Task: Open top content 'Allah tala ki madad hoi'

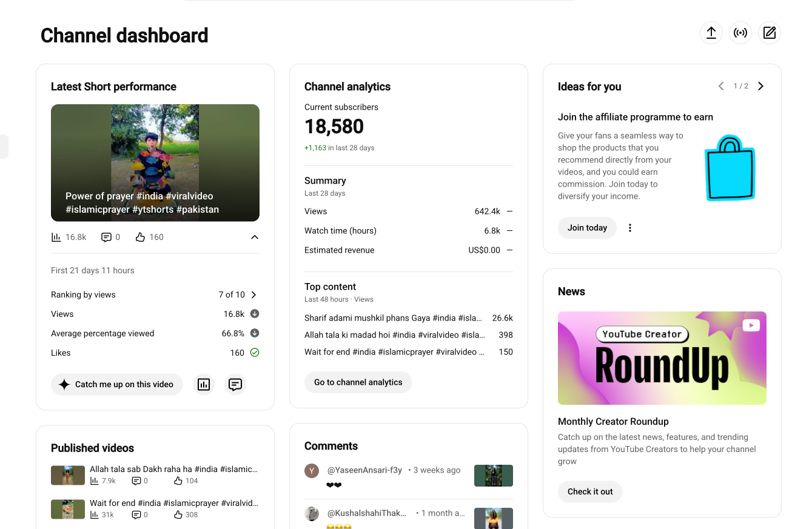Action: pos(395,334)
